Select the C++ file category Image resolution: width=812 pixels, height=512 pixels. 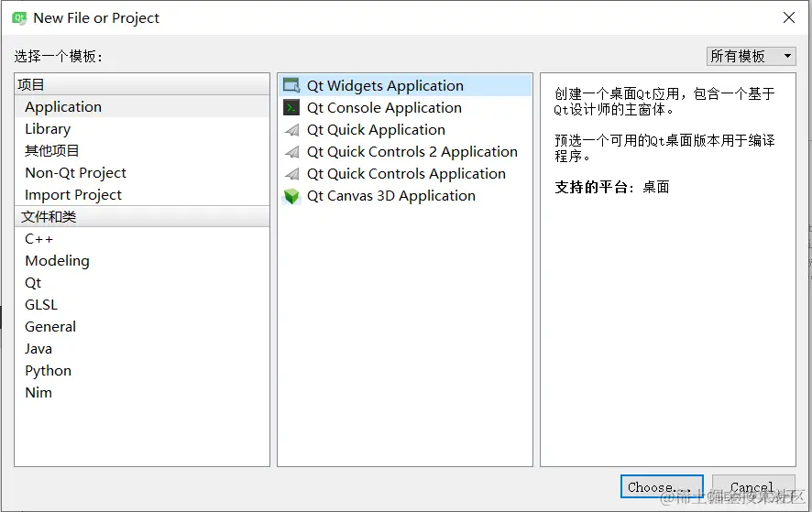[142, 239]
